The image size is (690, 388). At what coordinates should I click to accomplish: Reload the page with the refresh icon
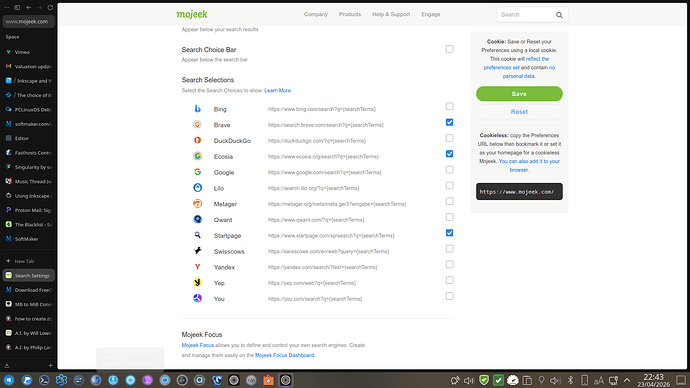coord(50,7)
